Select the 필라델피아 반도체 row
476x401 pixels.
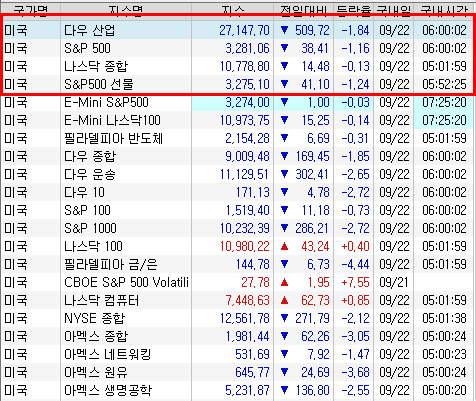click(x=238, y=138)
